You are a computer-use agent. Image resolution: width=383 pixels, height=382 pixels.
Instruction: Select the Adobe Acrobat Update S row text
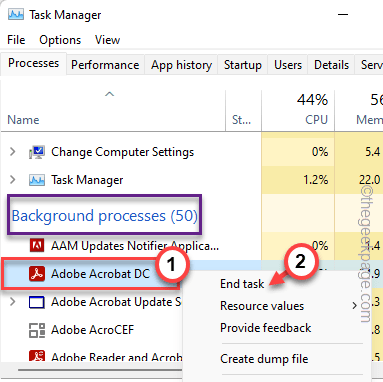(x=116, y=302)
